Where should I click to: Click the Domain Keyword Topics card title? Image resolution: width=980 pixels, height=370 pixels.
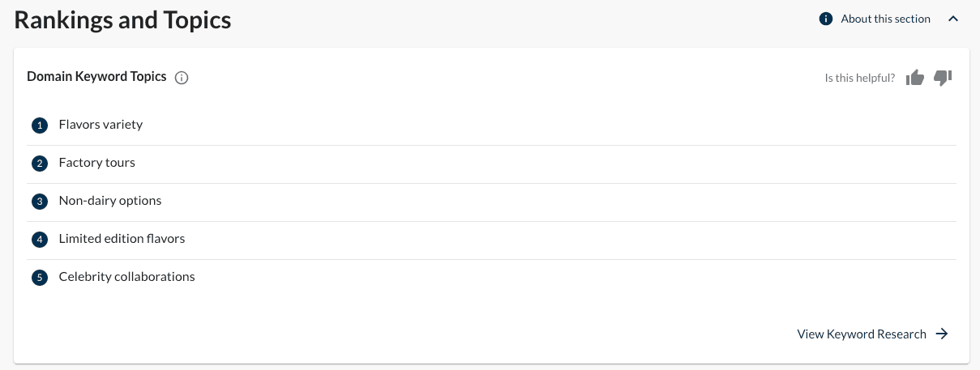coord(96,77)
